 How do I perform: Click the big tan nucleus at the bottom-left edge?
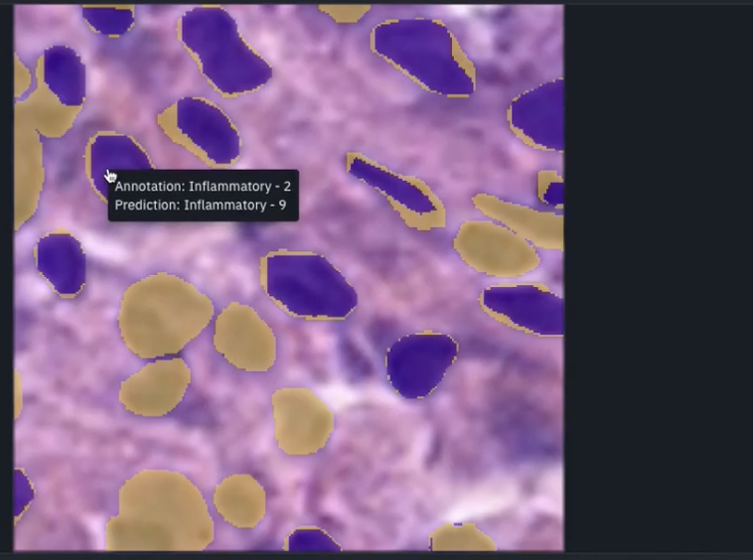point(159,511)
